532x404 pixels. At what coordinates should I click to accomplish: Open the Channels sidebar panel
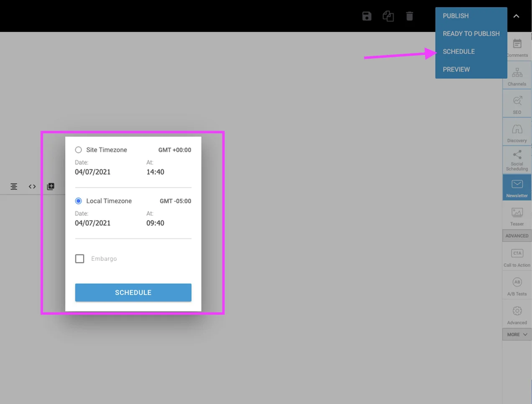(x=517, y=75)
